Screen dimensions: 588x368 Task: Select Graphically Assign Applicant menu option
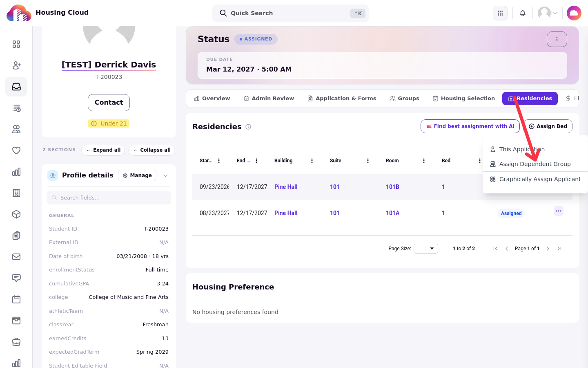click(535, 179)
